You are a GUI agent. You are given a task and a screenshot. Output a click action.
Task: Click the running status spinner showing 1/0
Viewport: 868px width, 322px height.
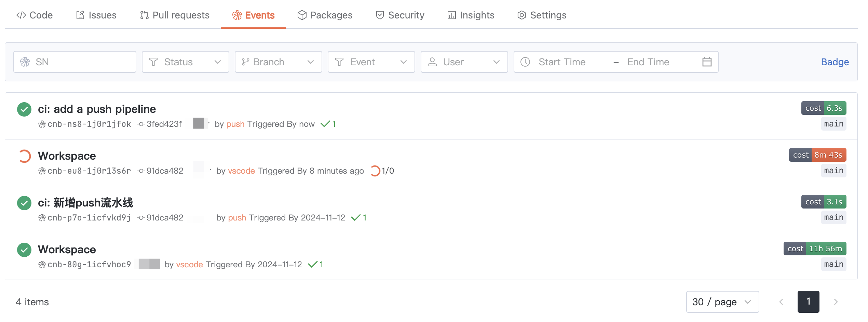click(375, 171)
